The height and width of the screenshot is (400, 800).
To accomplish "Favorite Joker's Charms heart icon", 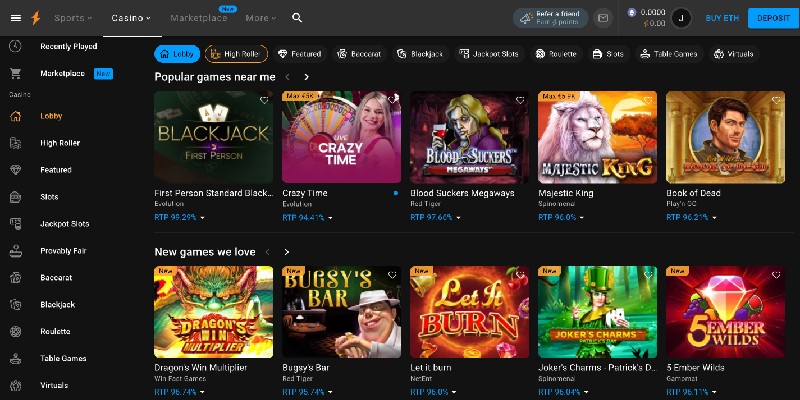I will [648, 275].
